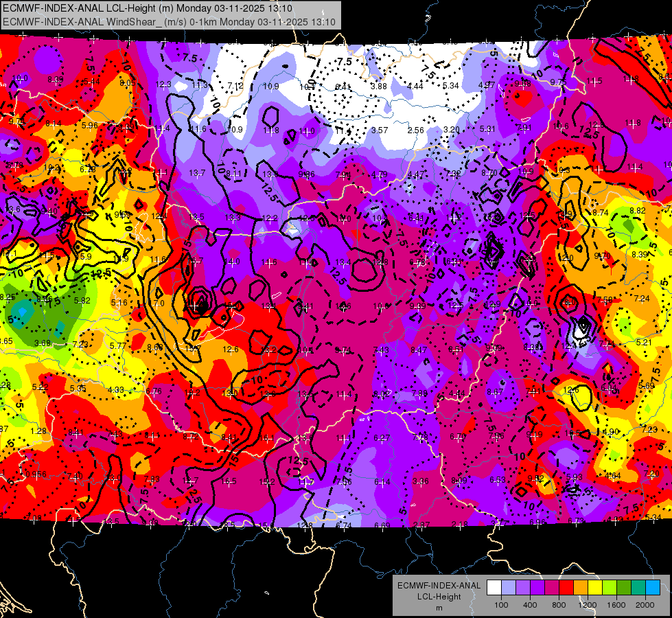Click the orange legend swatch
The height and width of the screenshot is (618, 672).
(580, 588)
